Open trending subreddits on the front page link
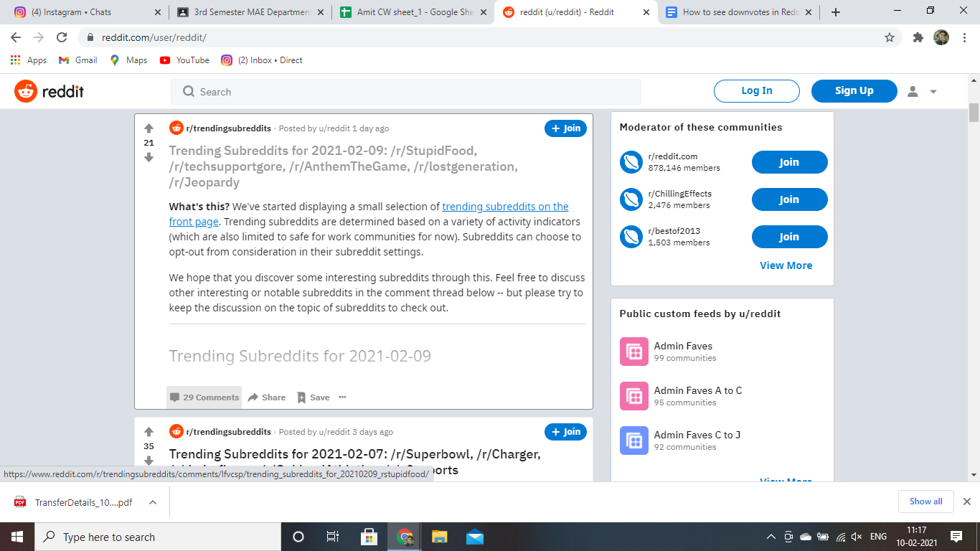 pos(369,215)
